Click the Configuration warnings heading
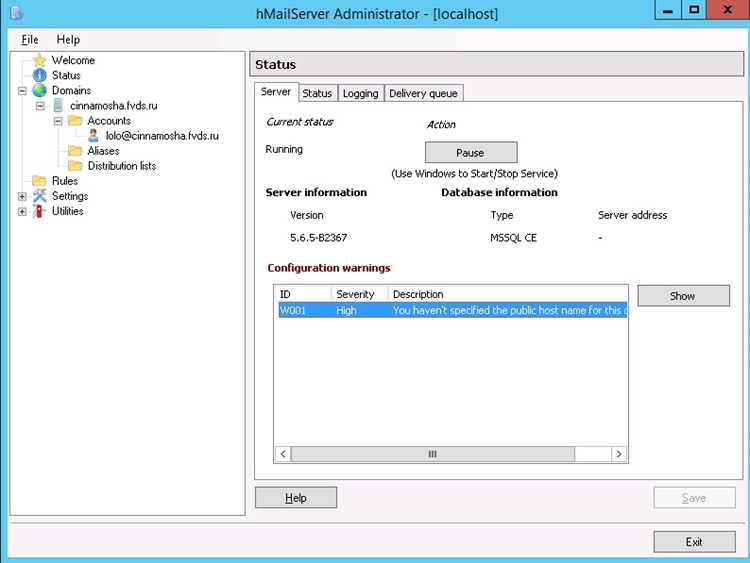Viewport: 750px width, 563px height. coord(329,268)
